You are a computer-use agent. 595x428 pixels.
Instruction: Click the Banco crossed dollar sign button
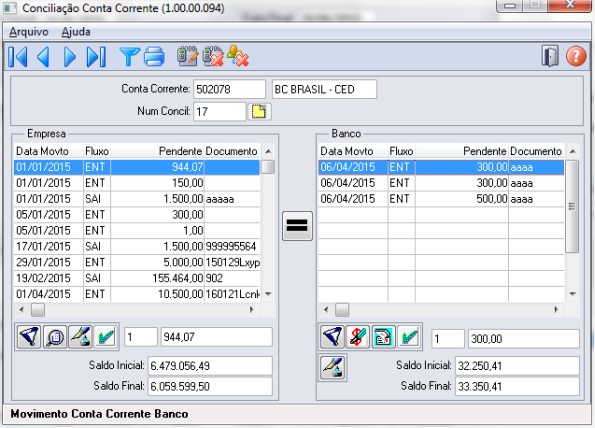358,337
